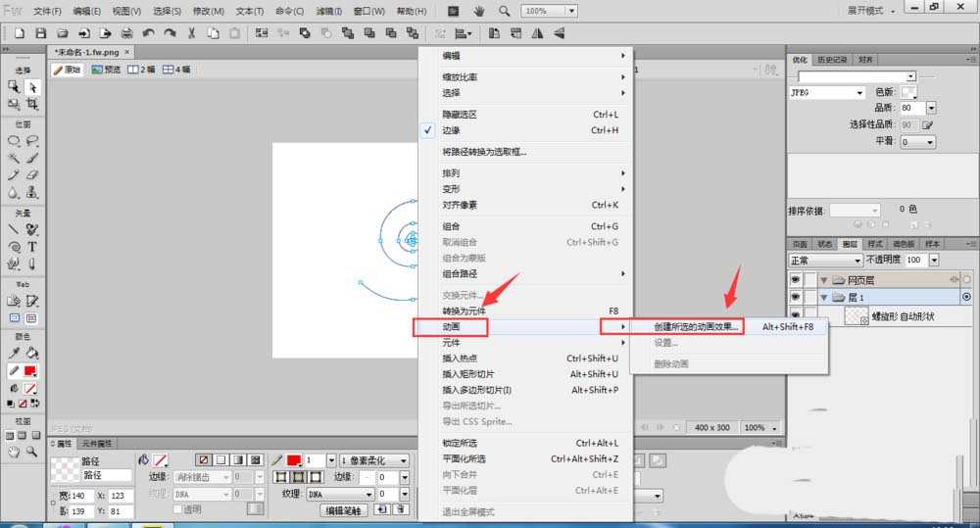This screenshot has width=980, height=528.
Task: Click the Undo arrow icon
Action: pyautogui.click(x=148, y=33)
